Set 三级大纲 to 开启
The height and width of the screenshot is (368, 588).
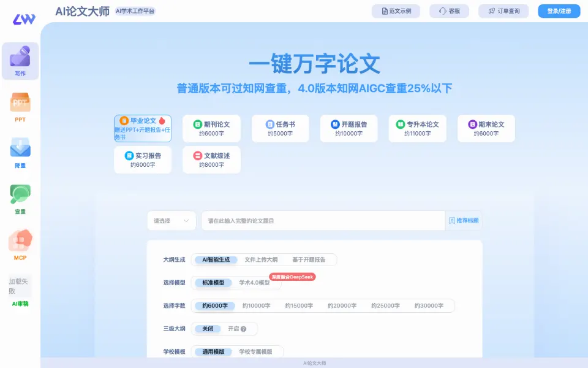click(x=233, y=329)
